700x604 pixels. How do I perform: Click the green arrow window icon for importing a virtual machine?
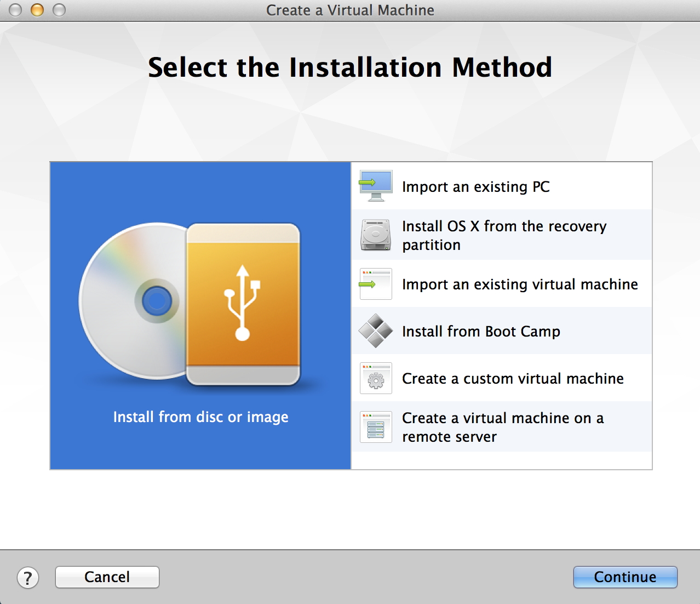click(x=375, y=284)
